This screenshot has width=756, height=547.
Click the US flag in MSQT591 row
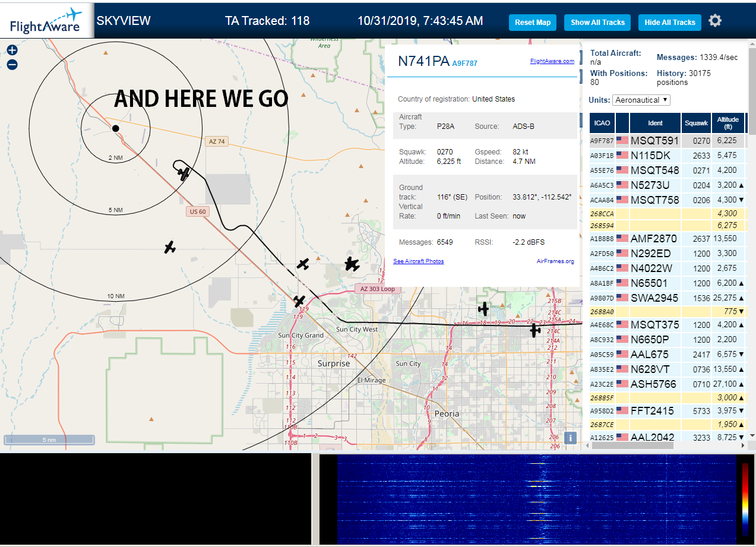622,141
